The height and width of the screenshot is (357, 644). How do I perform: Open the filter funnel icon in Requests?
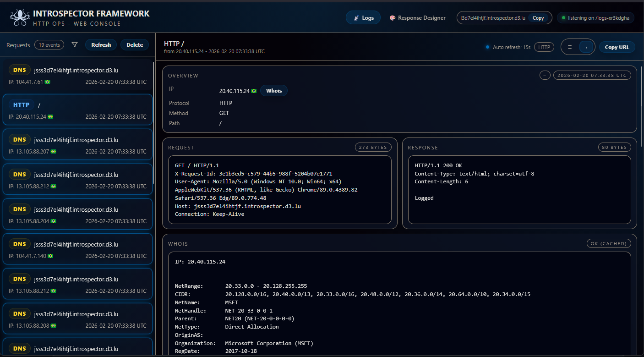75,45
